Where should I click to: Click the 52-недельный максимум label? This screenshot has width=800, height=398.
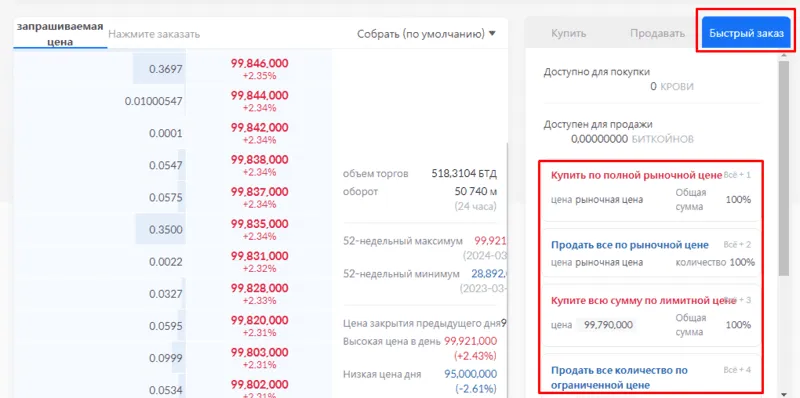(x=403, y=241)
